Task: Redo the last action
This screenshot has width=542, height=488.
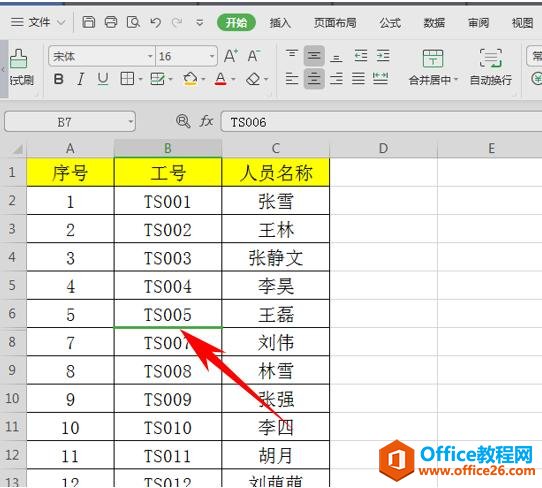Action: pyautogui.click(x=177, y=23)
